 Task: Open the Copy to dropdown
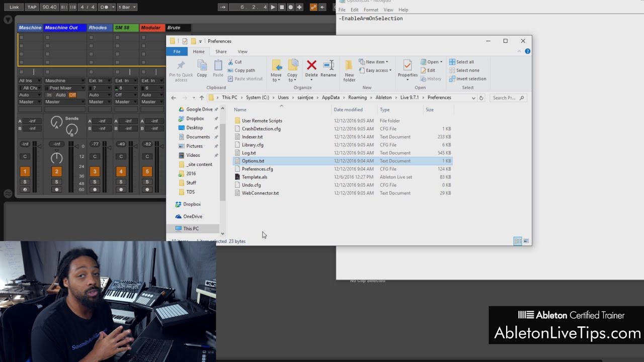pyautogui.click(x=292, y=70)
